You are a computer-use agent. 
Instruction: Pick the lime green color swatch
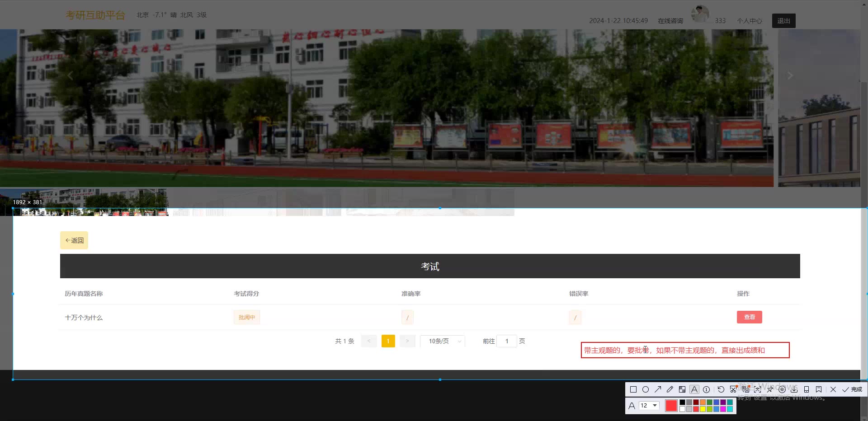709,409
